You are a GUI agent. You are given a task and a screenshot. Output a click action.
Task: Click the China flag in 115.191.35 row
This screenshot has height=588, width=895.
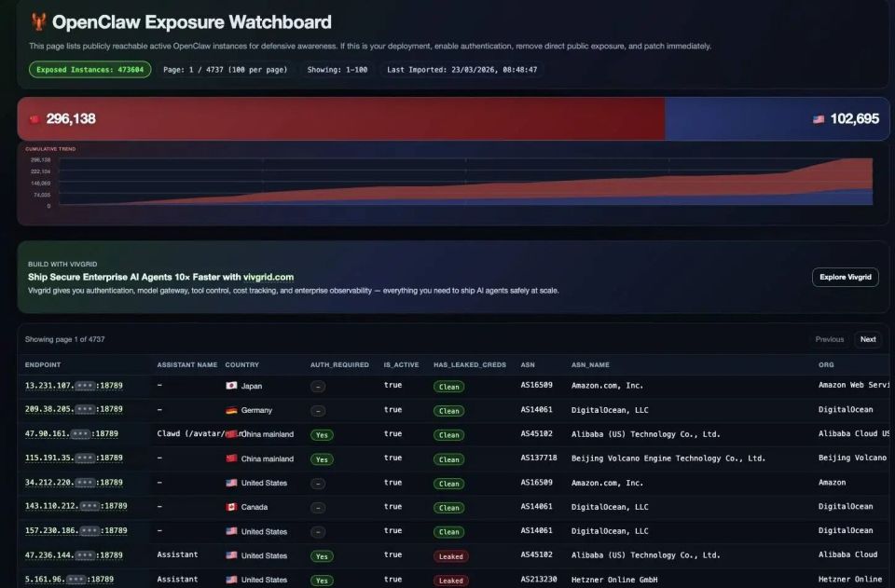coord(231,458)
